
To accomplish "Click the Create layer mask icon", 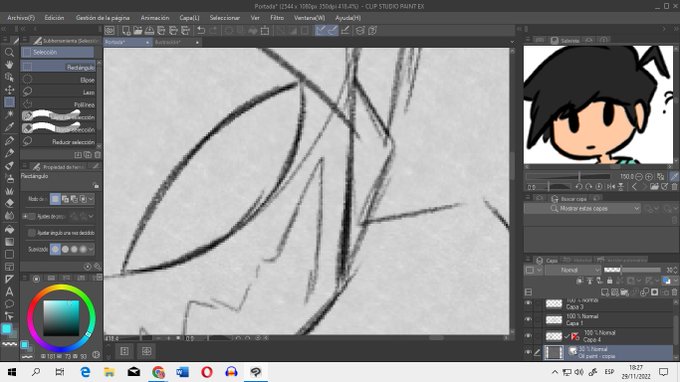I will point(655,292).
